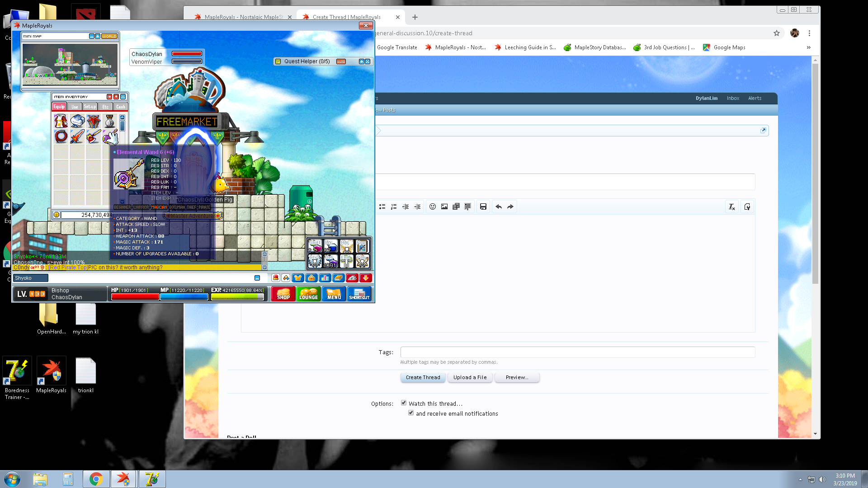Uncheck receive email notifications
Screen dimensions: 868x488
(411, 413)
